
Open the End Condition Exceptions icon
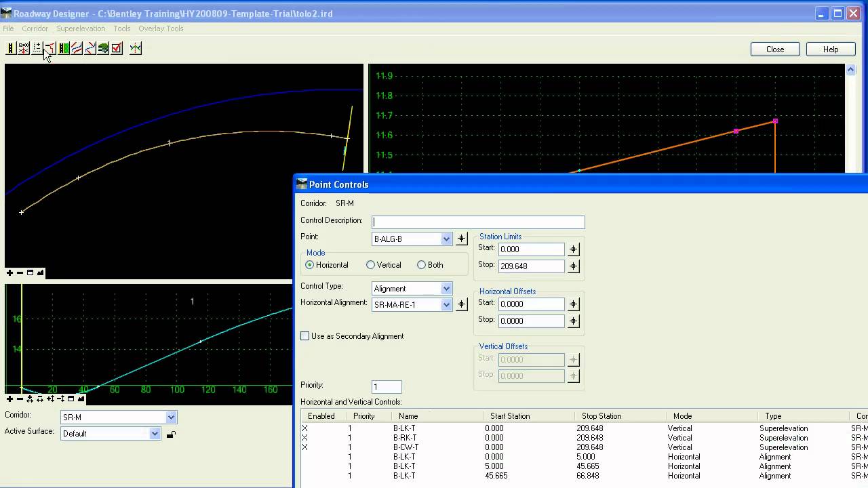click(x=50, y=48)
